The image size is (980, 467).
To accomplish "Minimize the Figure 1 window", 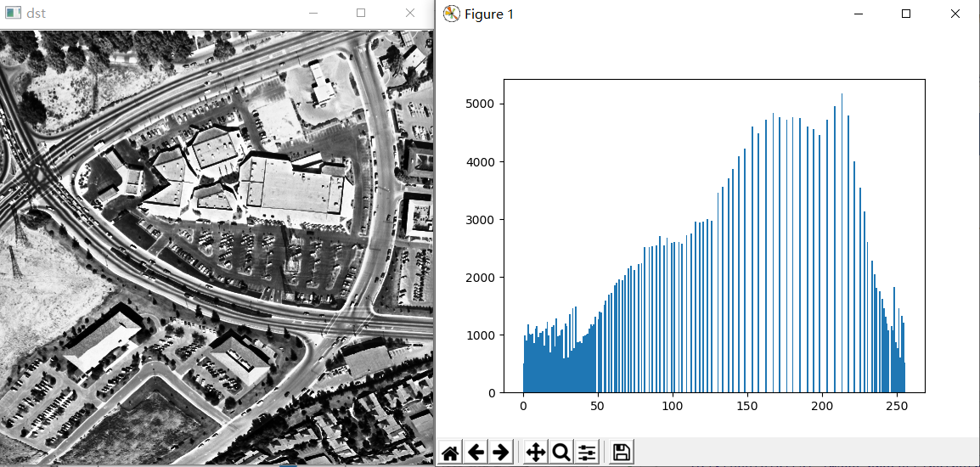I will 857,14.
